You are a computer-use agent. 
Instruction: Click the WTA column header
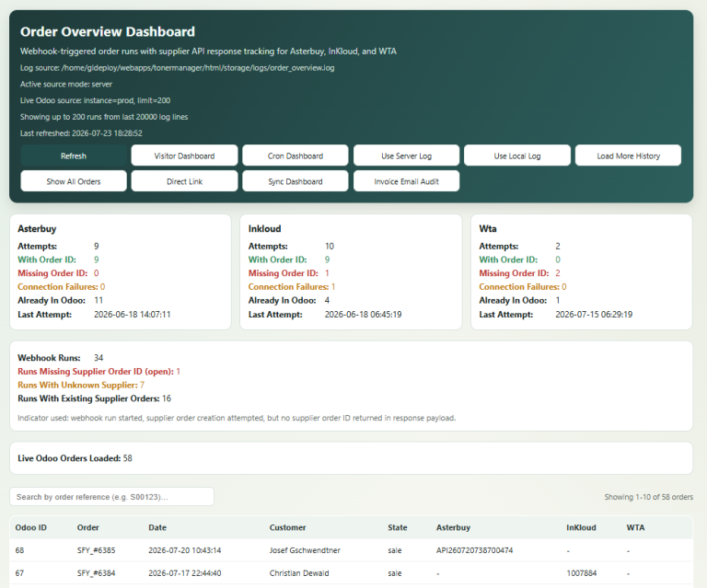tap(635, 527)
